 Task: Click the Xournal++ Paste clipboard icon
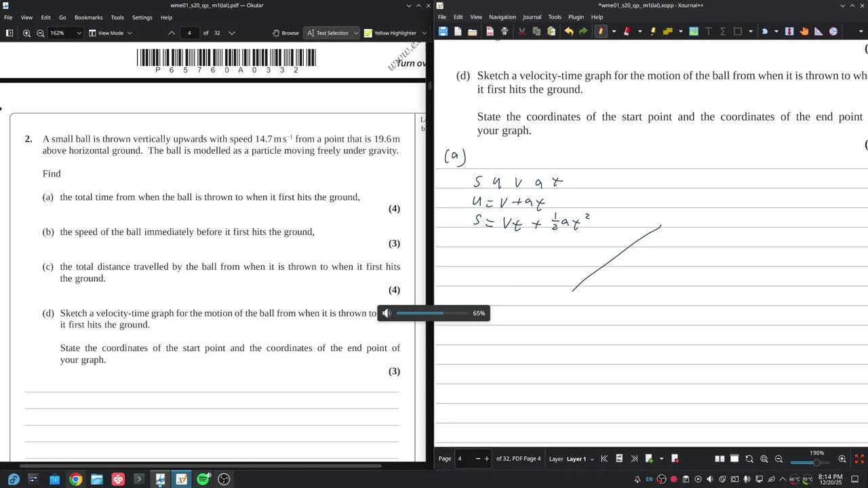click(551, 31)
